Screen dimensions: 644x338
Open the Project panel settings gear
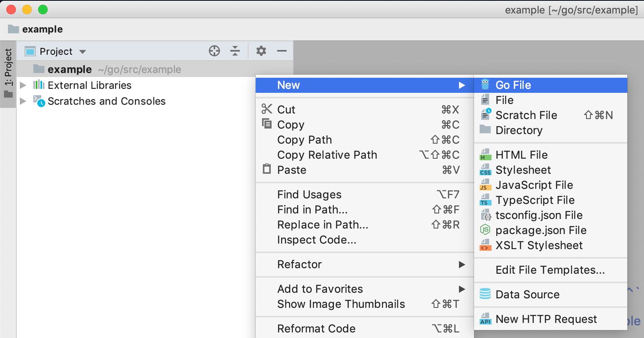tap(261, 51)
